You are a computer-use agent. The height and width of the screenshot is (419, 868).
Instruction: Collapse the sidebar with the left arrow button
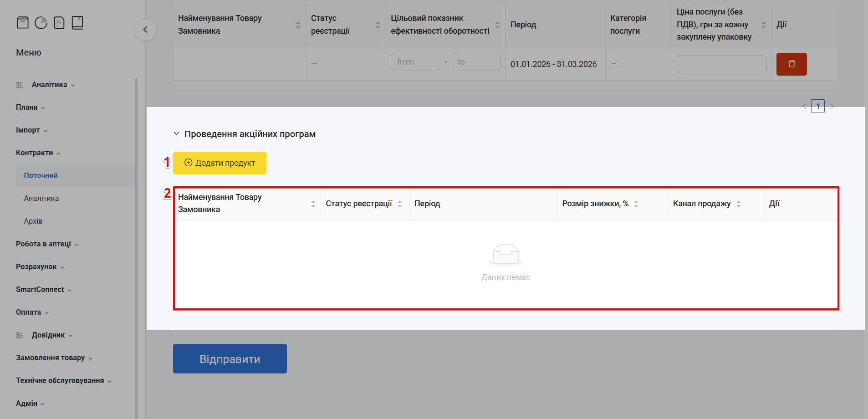pyautogui.click(x=145, y=30)
